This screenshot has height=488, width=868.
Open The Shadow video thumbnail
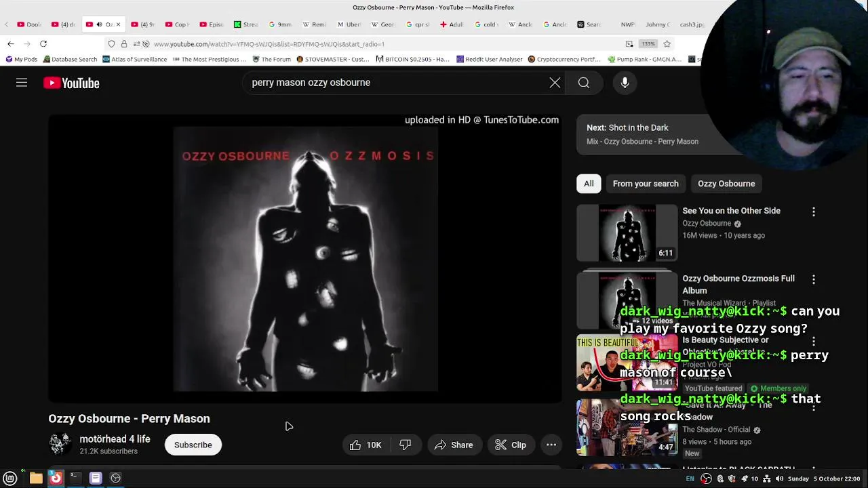(627, 427)
